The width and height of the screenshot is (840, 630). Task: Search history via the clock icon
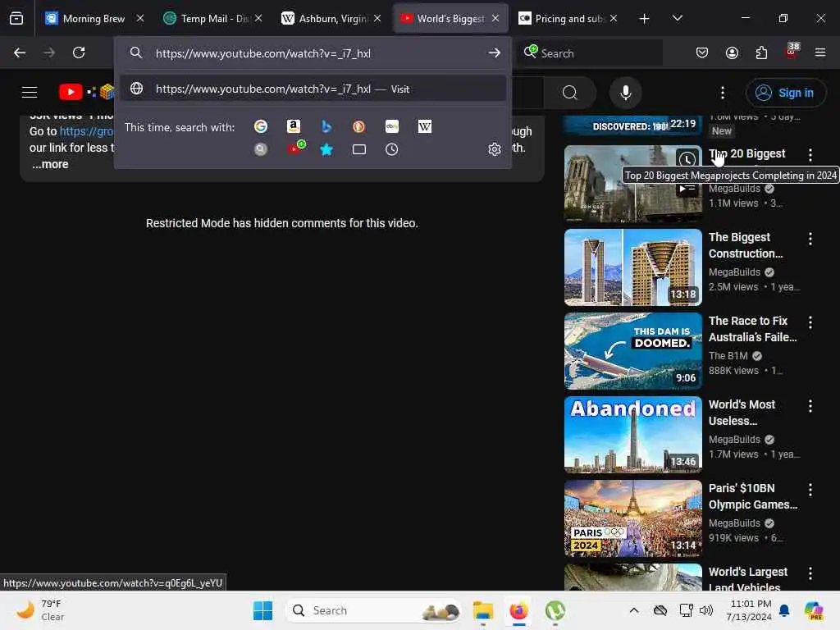click(x=391, y=149)
